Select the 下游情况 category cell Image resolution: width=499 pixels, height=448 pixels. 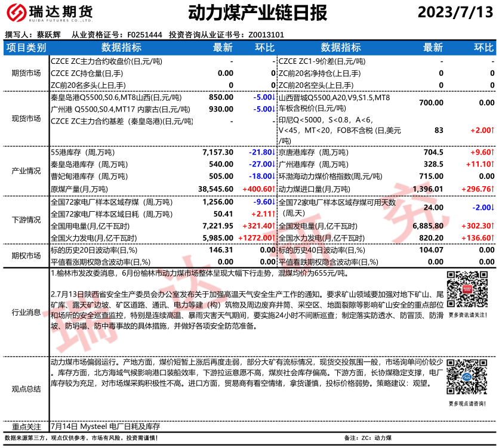click(x=26, y=220)
